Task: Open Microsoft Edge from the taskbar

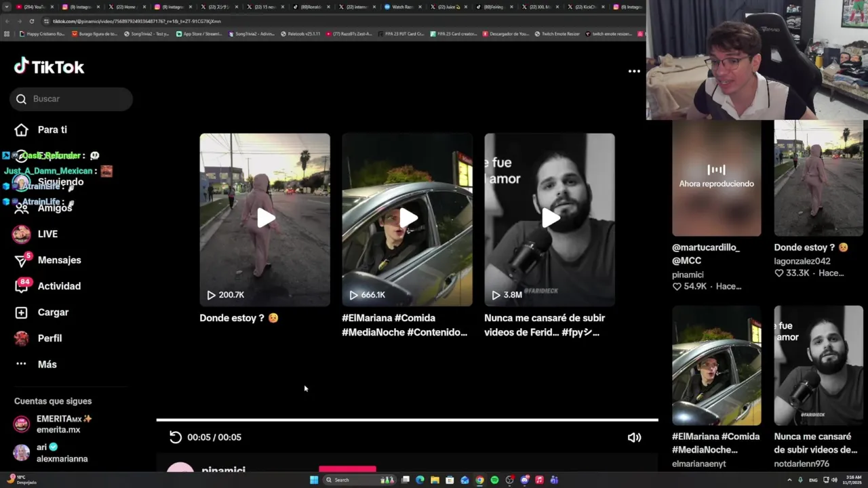Action: click(x=420, y=480)
